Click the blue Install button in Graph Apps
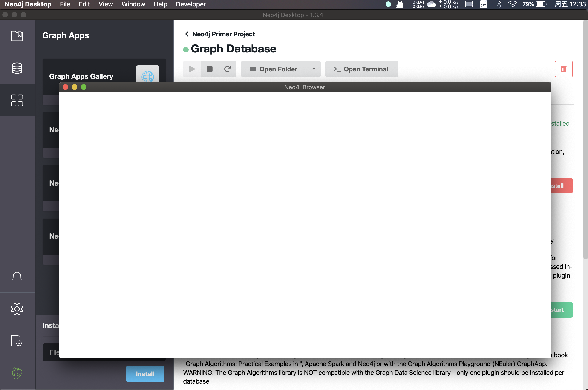The height and width of the screenshot is (390, 588). (145, 374)
